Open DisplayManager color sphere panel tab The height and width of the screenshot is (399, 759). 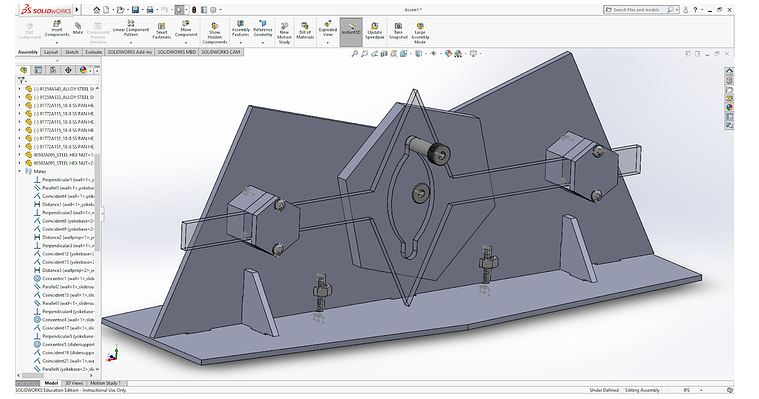coord(83,70)
